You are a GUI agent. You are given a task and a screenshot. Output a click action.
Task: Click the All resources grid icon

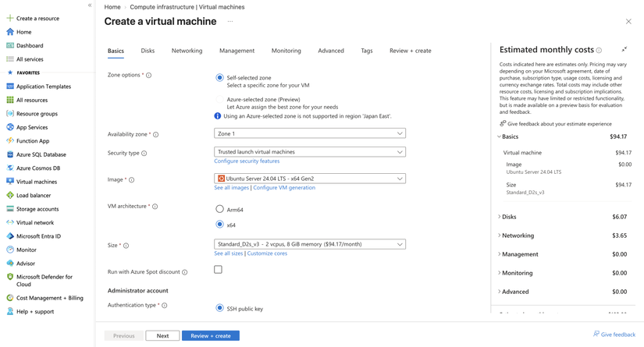(10, 100)
